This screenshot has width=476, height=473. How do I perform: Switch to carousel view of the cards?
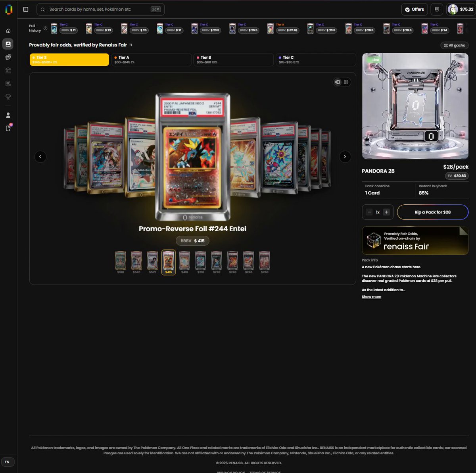coord(338,82)
